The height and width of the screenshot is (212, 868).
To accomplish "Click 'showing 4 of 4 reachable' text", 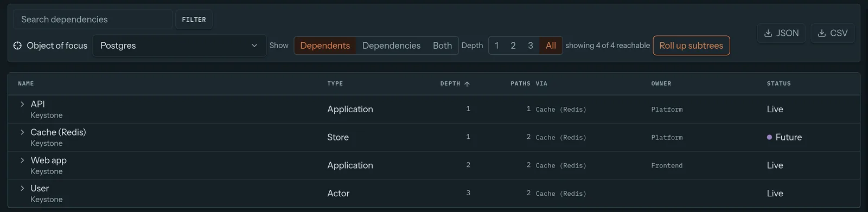I will 608,46.
